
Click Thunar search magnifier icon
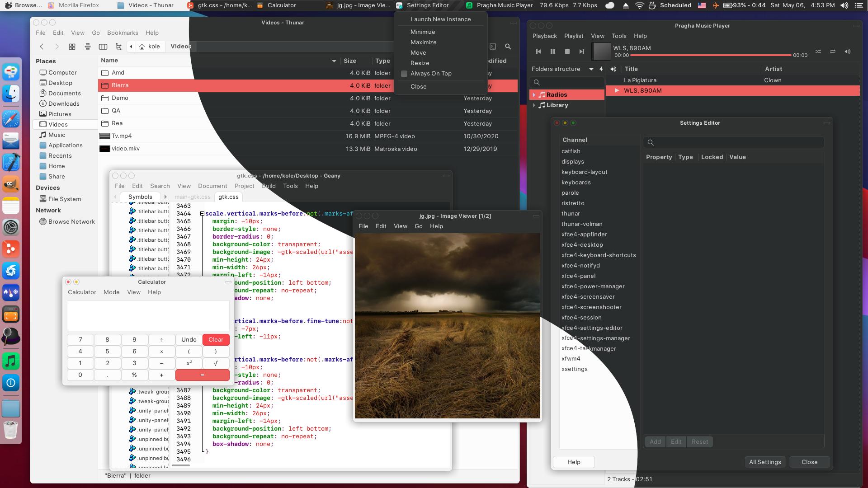tap(508, 47)
